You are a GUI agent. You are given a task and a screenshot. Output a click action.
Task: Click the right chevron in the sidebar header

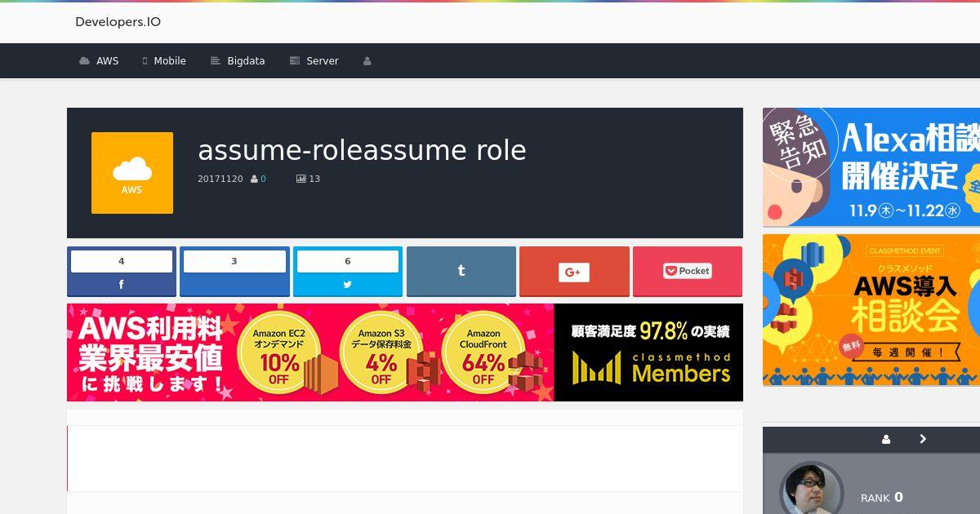[x=923, y=439]
